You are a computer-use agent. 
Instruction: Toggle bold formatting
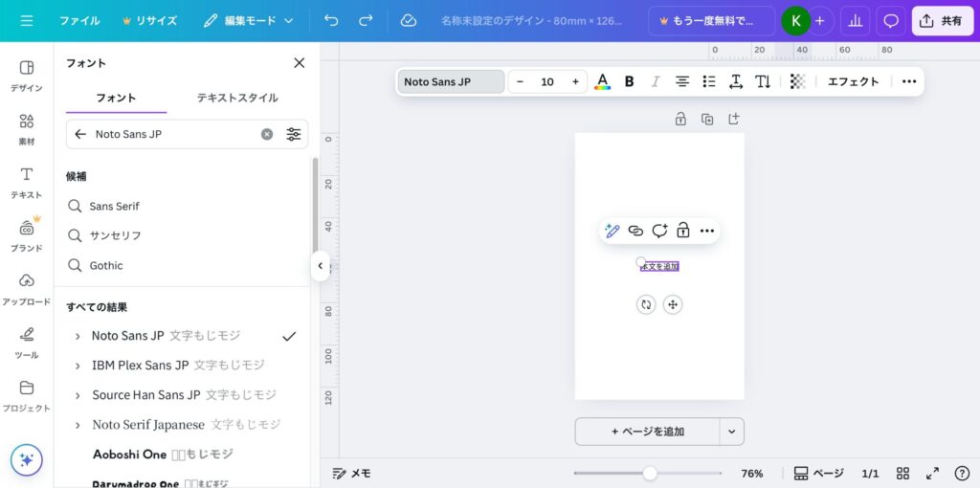coord(629,81)
